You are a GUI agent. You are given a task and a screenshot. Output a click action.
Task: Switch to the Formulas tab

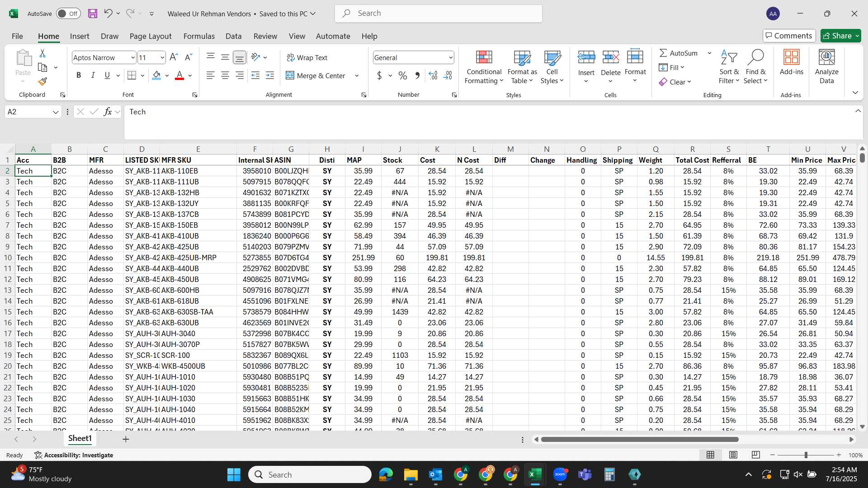pyautogui.click(x=199, y=36)
